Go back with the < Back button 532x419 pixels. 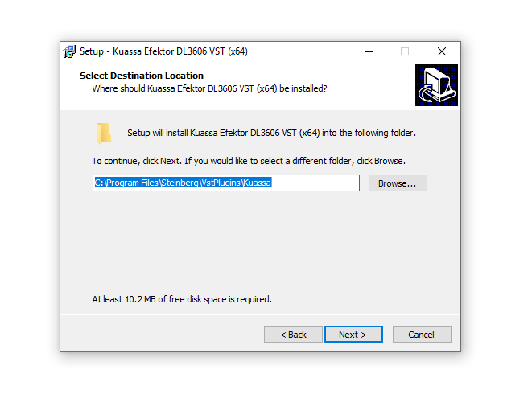(293, 335)
